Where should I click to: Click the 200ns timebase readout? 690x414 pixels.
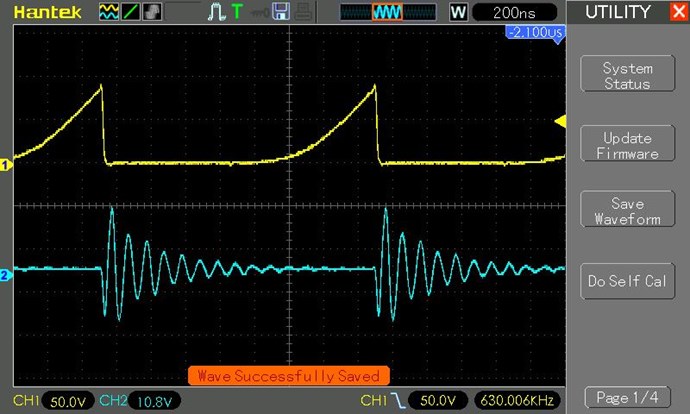pos(514,13)
